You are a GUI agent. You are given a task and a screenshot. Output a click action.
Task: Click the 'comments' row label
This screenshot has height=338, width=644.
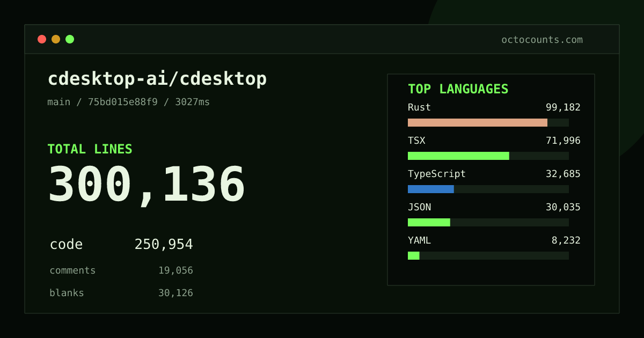(x=72, y=270)
